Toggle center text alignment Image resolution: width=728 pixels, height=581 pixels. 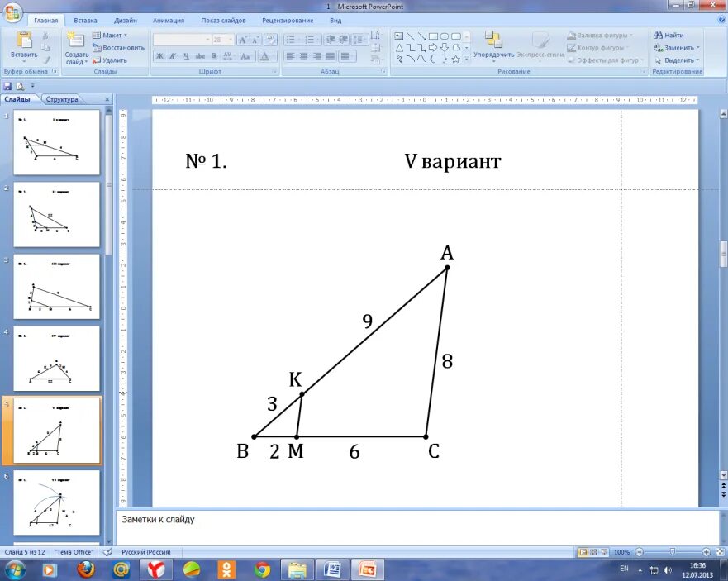[x=303, y=56]
